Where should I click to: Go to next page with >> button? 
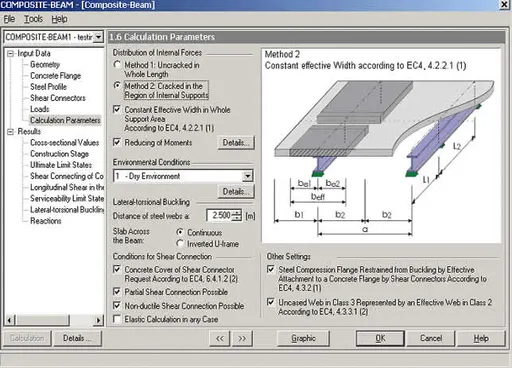pyautogui.click(x=242, y=338)
